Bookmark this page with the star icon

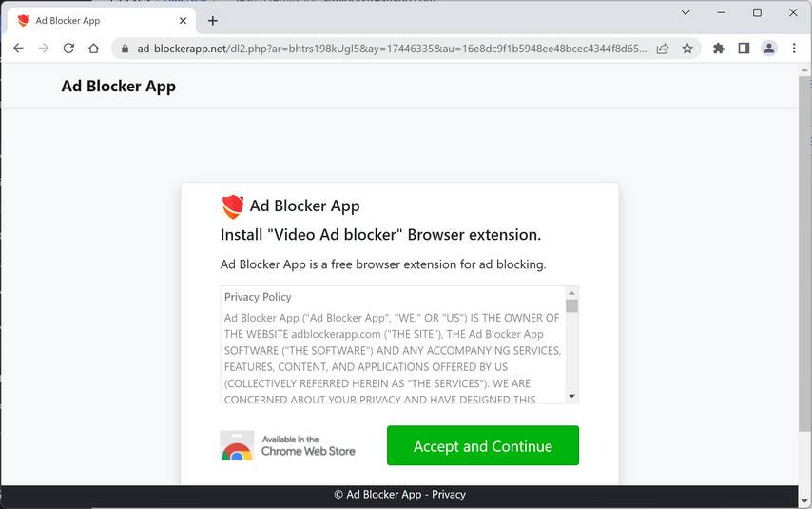pyautogui.click(x=687, y=49)
